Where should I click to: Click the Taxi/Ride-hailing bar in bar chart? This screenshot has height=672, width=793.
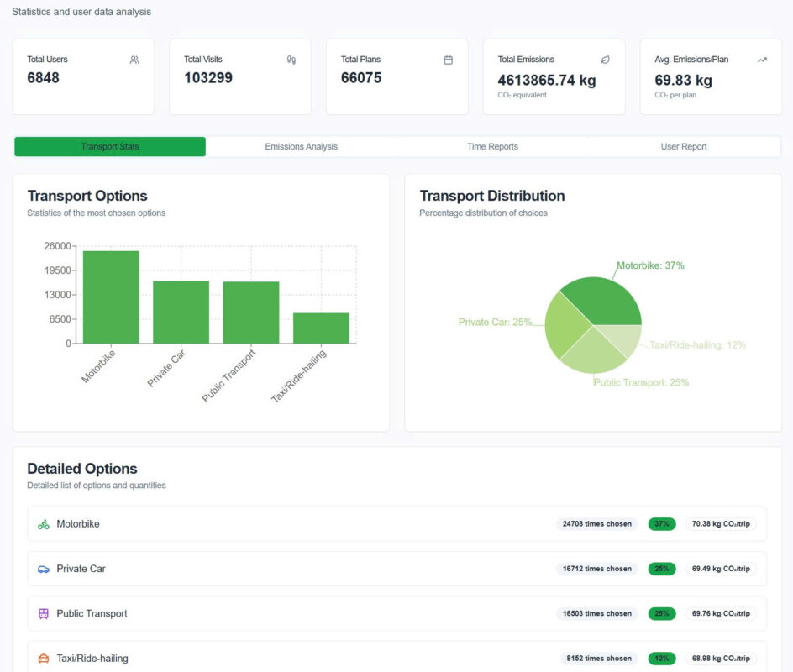pos(321,328)
